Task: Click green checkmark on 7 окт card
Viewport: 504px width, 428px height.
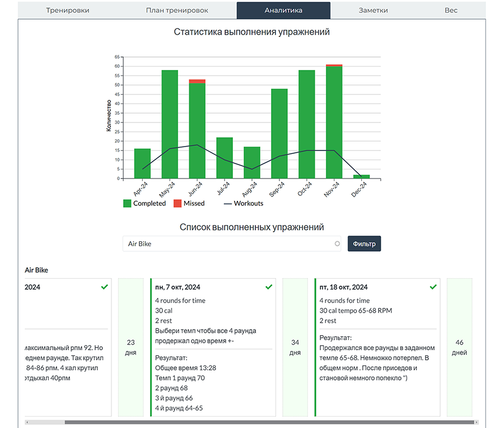Action: [269, 287]
